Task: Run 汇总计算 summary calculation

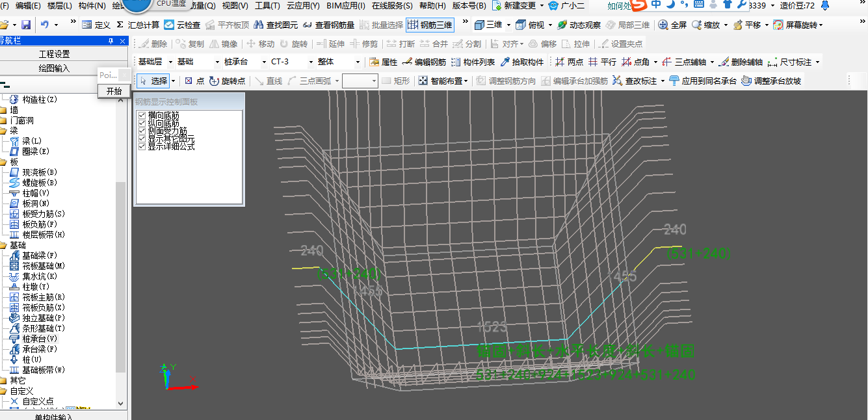Action: 138,25
